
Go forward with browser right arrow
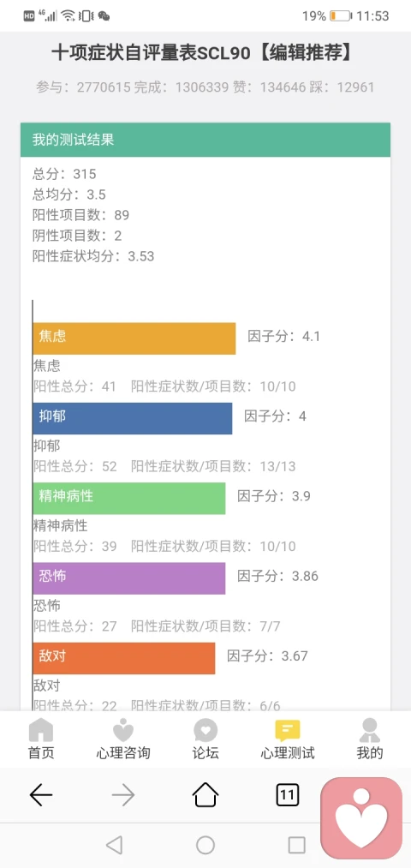coord(122,795)
